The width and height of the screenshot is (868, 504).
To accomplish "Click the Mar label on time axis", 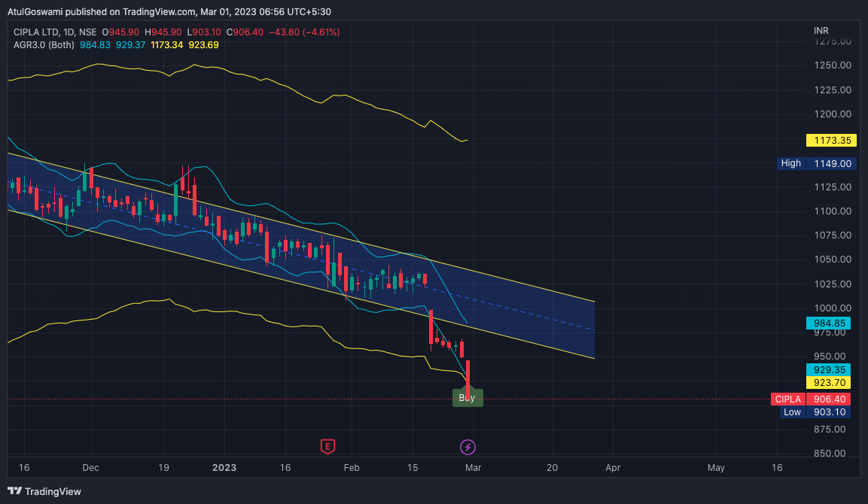I will coord(474,467).
